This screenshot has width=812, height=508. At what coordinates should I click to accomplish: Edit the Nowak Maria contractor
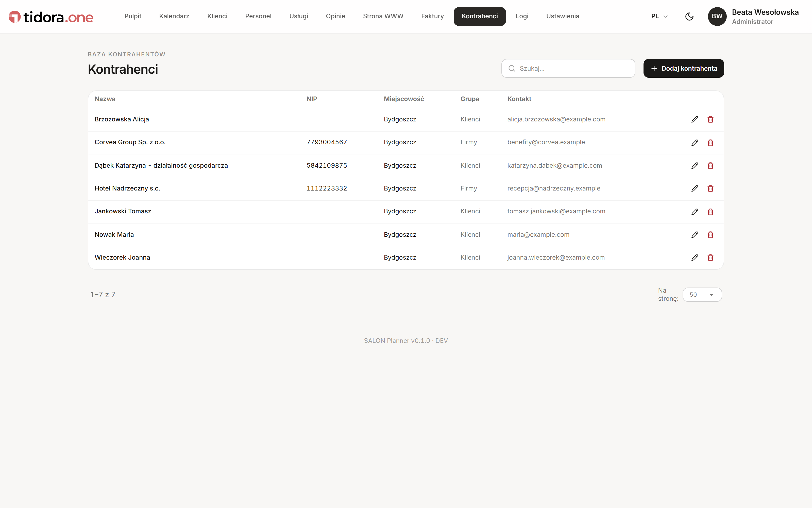pos(695,234)
